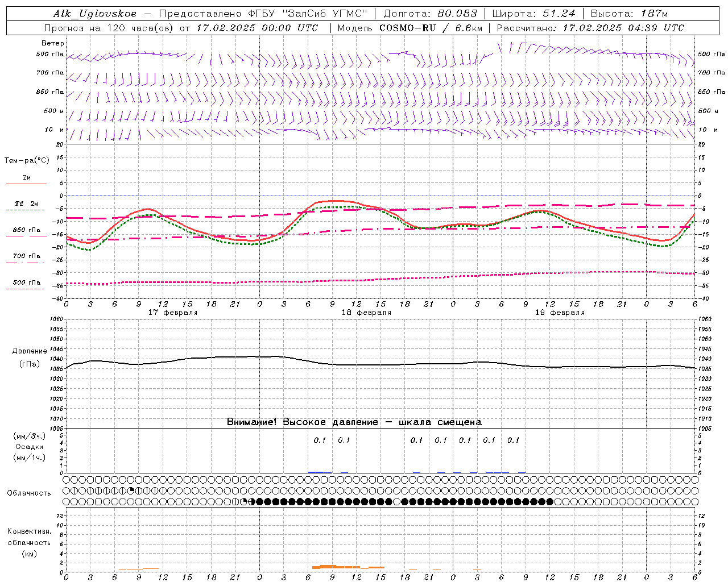728x582 pixels.
Task: Click the line sample under '700 гПа' legend
Action: pyautogui.click(x=25, y=263)
